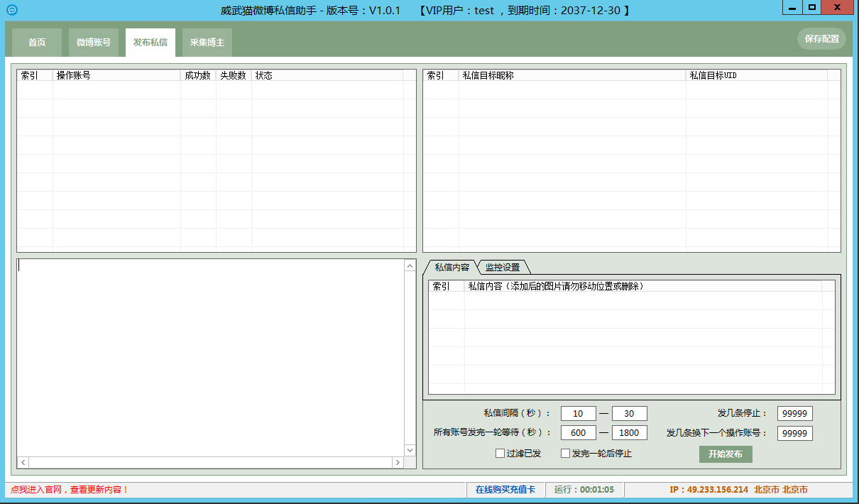Click the log text area scroll down arrow
The height and width of the screenshot is (504, 859).
click(410, 450)
